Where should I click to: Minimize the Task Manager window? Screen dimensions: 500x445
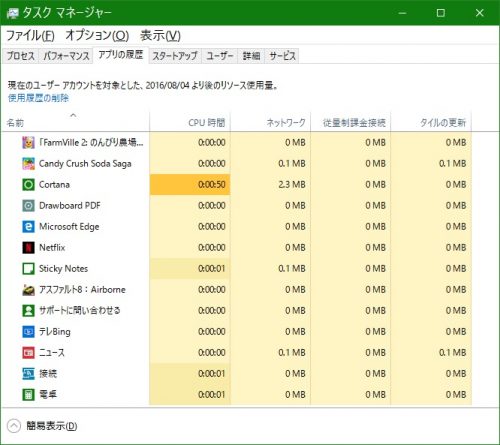click(402, 13)
